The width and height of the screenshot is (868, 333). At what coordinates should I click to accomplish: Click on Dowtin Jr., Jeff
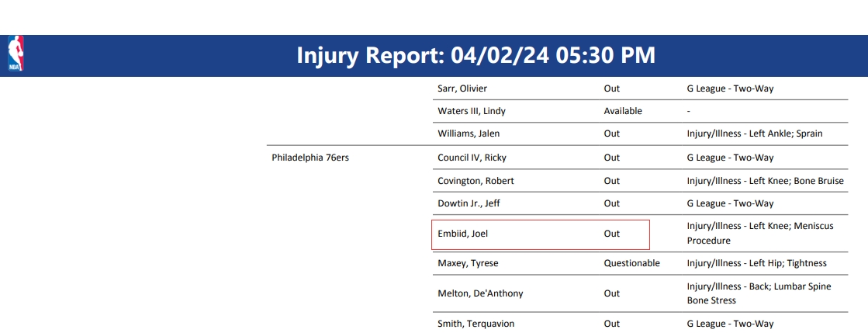click(x=469, y=203)
